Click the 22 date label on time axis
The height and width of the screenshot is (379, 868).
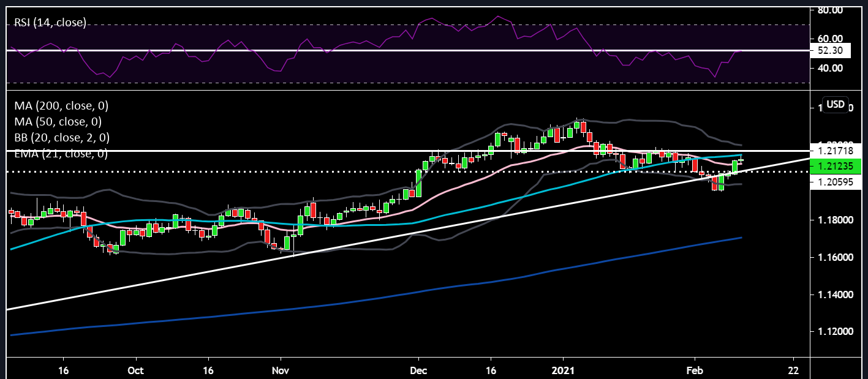click(794, 370)
